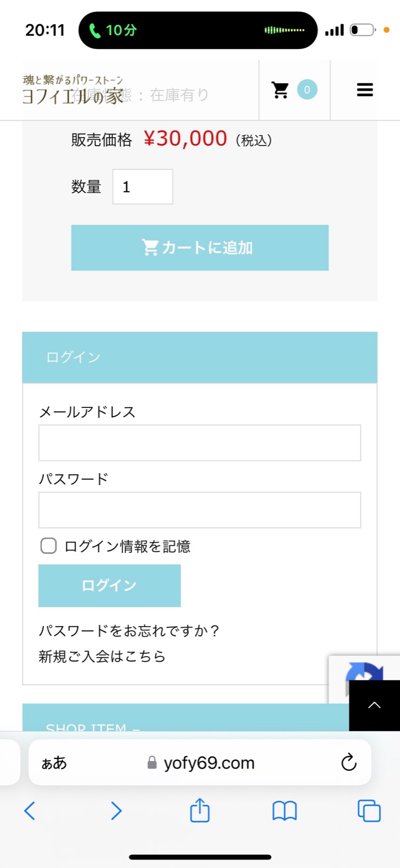Tap the cart item count badge
Viewport: 400px width, 868px height.
point(307,90)
